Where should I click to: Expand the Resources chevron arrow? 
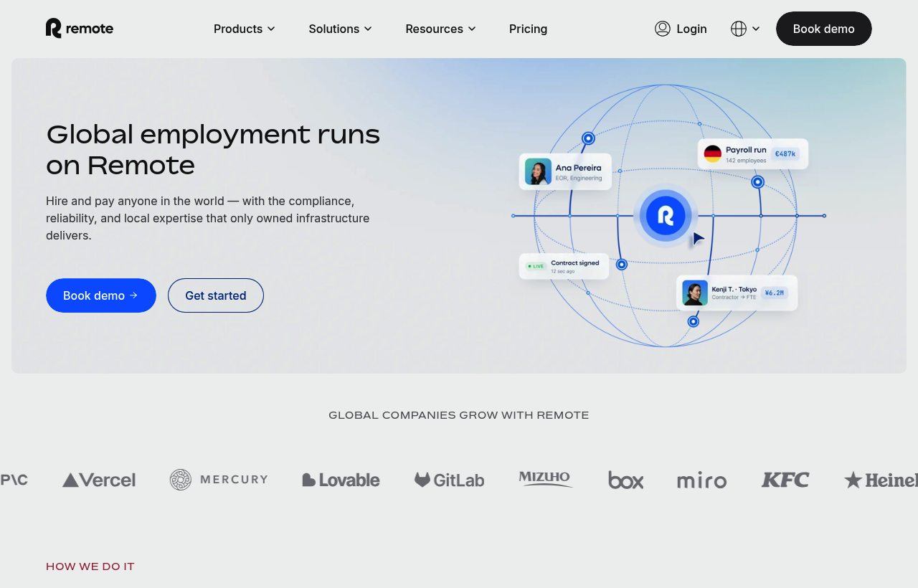click(x=472, y=29)
